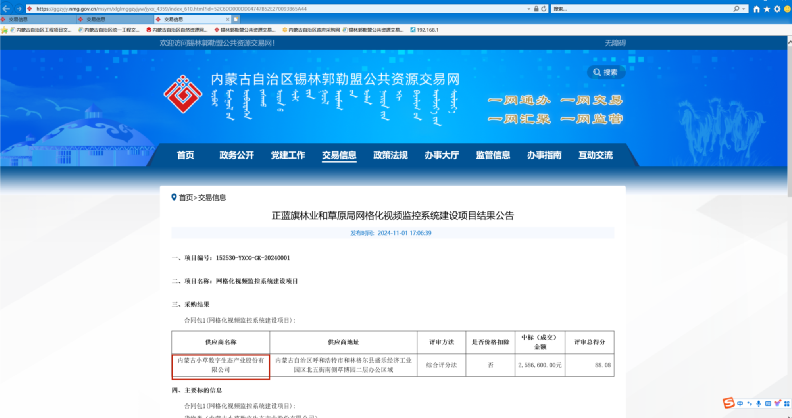Click the browser 搜索 search input field
This screenshot has width=792, height=418.
[641, 9]
